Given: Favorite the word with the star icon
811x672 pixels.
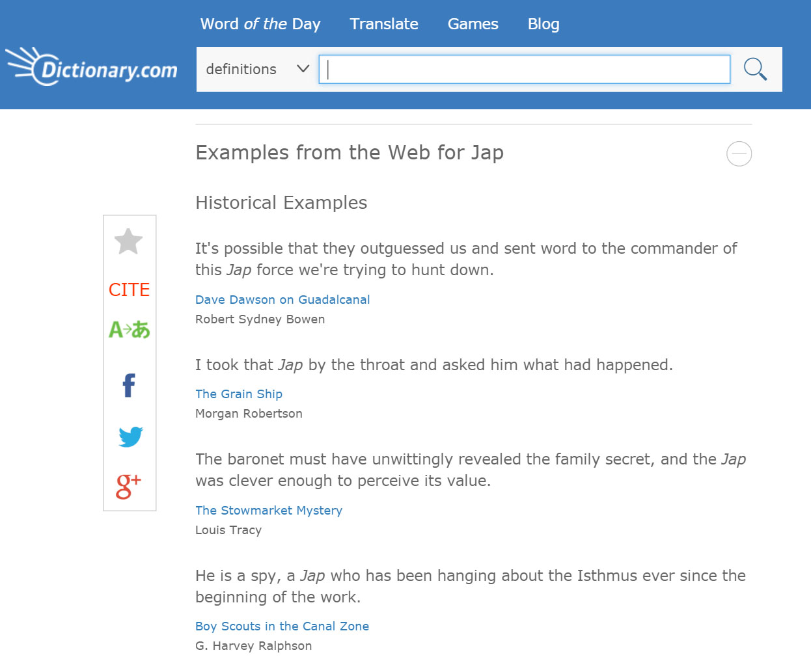Looking at the screenshot, I should (129, 241).
